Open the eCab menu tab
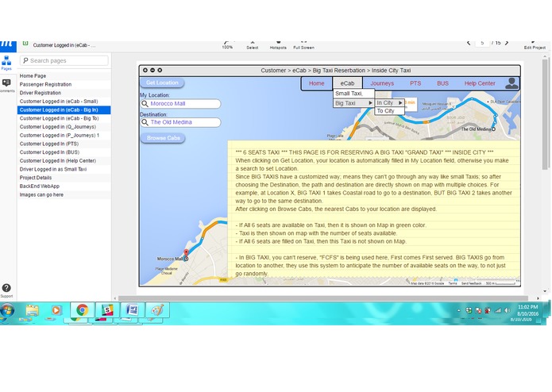This screenshot has height=392, width=552. coord(347,83)
